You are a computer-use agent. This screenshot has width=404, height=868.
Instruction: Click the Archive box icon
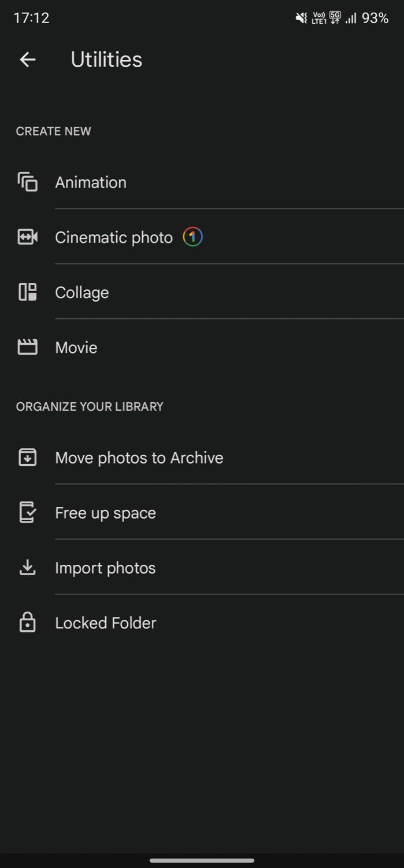(x=27, y=457)
